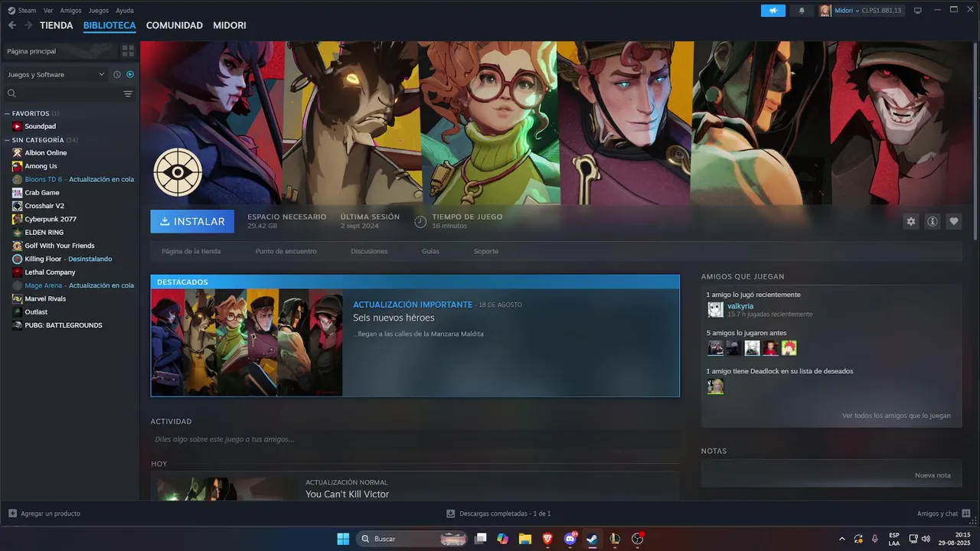Image resolution: width=980 pixels, height=551 pixels.
Task: Open game settings gear icon
Action: [911, 221]
